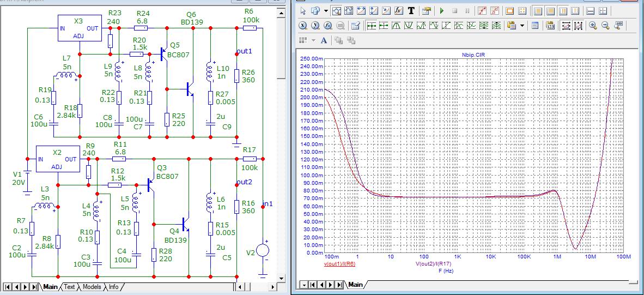Open the text output page icon
This screenshot has height=295, width=644.
click(x=534, y=25)
